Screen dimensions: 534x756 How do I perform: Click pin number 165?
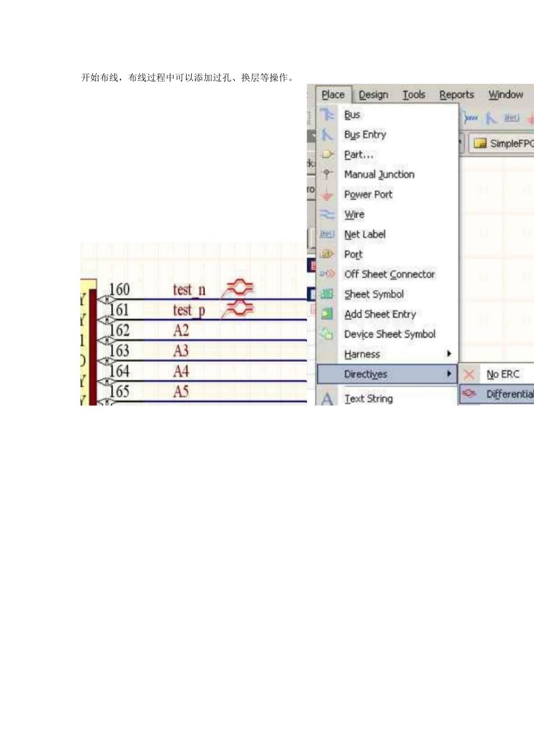coord(119,391)
